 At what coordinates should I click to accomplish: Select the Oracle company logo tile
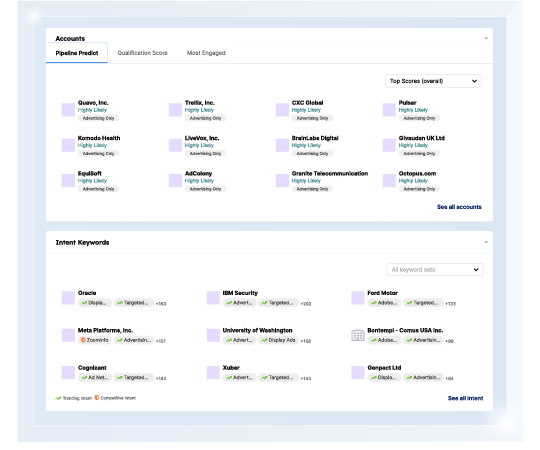(68, 298)
